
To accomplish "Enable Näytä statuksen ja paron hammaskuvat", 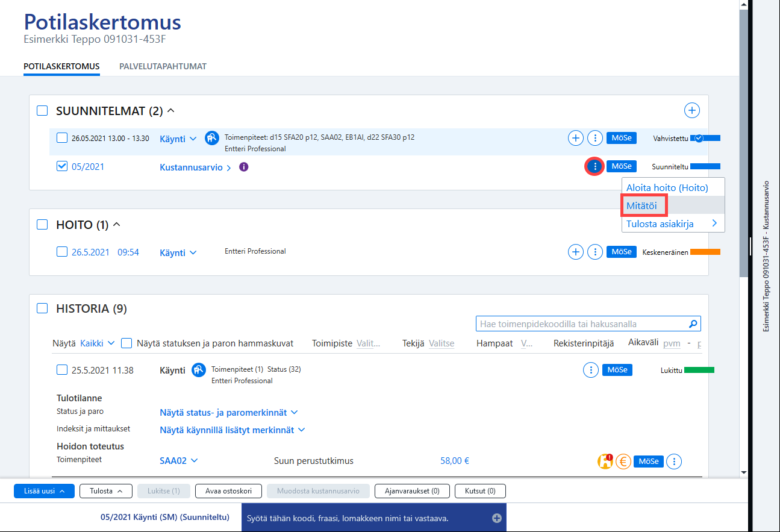I will pyautogui.click(x=126, y=343).
